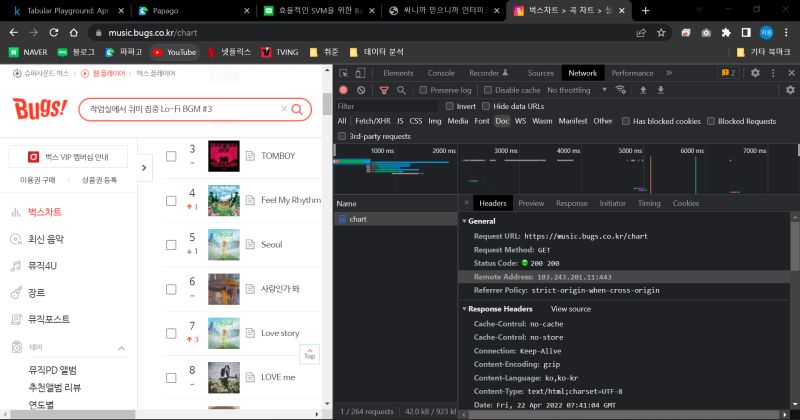Expand the side panel arrow button
Screen dimensions: 800x420
point(144,167)
